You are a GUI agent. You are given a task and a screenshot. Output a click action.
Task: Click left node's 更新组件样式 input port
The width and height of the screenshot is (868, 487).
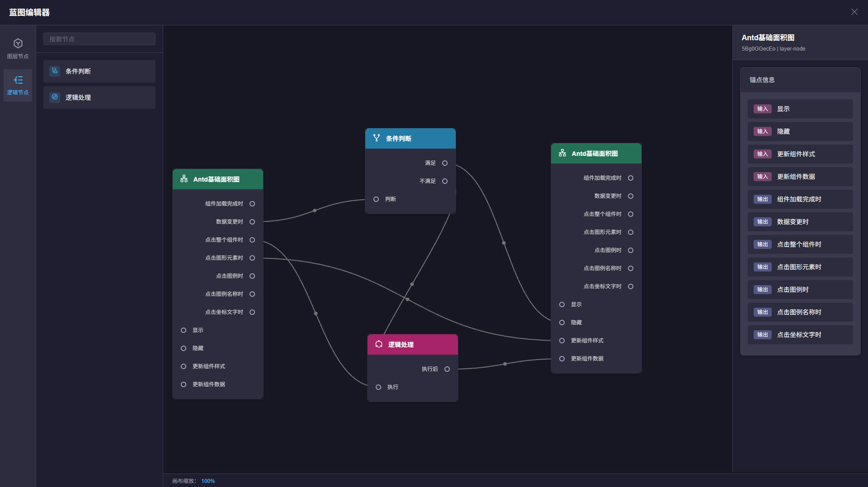tap(184, 366)
